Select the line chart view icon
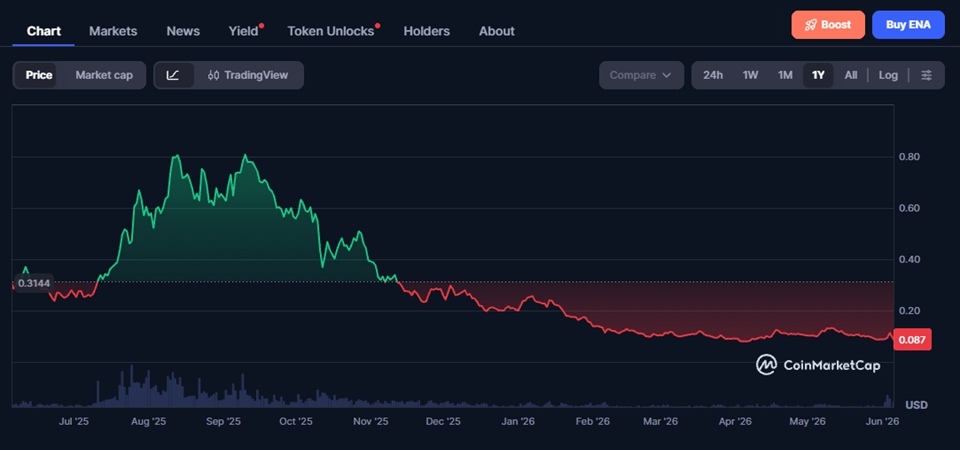This screenshot has width=960, height=450. click(x=173, y=75)
